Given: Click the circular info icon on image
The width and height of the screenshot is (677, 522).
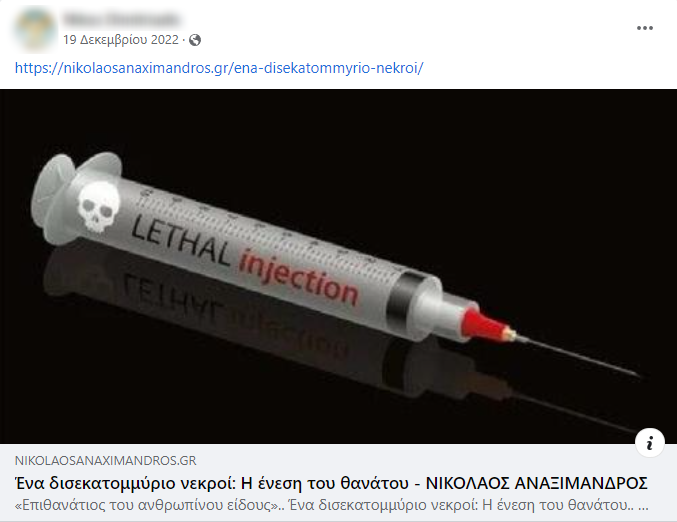Looking at the screenshot, I should point(649,443).
